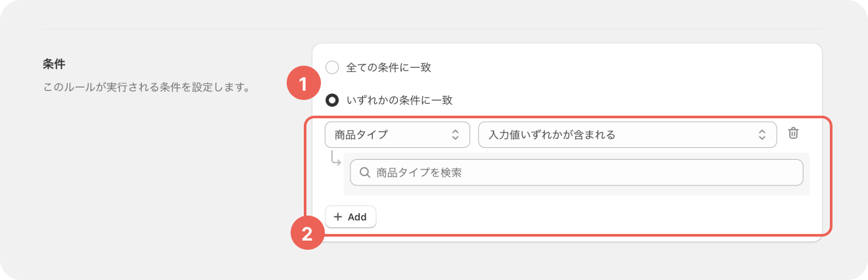
Task: Click the いずれかの条件に一致 label text
Action: 399,101
